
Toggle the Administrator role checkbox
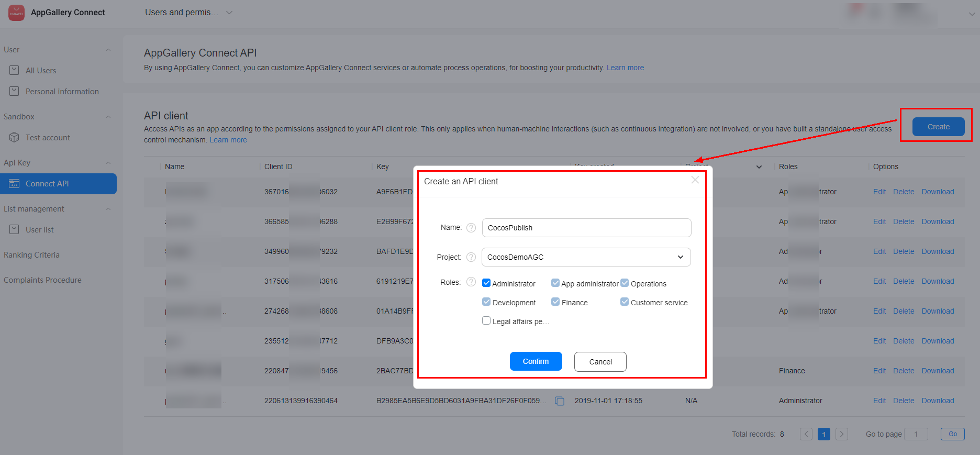click(486, 283)
